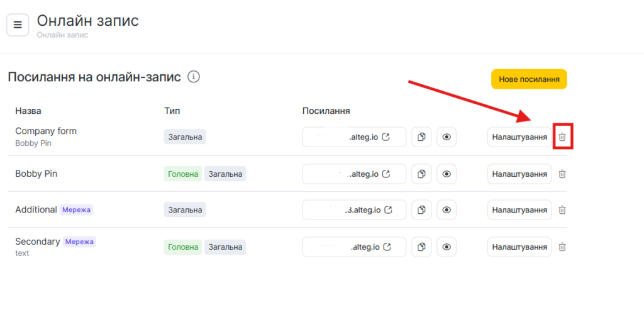644x317 pixels.
Task: Delete the Secondary link
Action: pos(563,247)
